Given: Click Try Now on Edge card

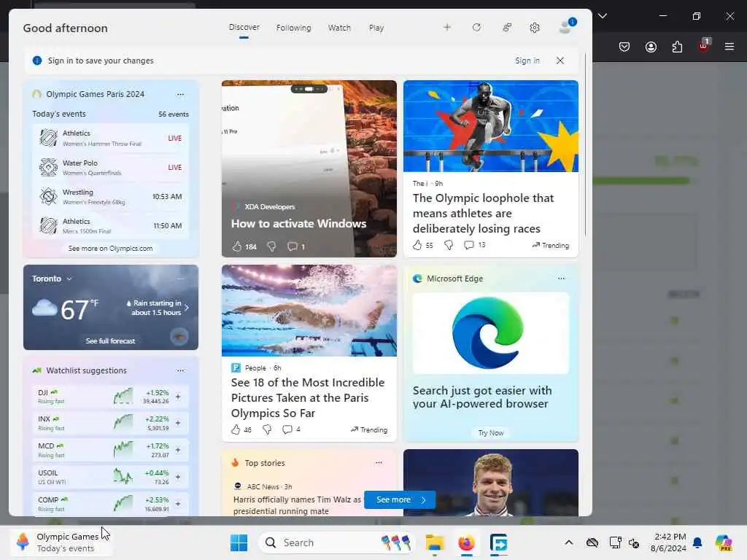Looking at the screenshot, I should (491, 433).
